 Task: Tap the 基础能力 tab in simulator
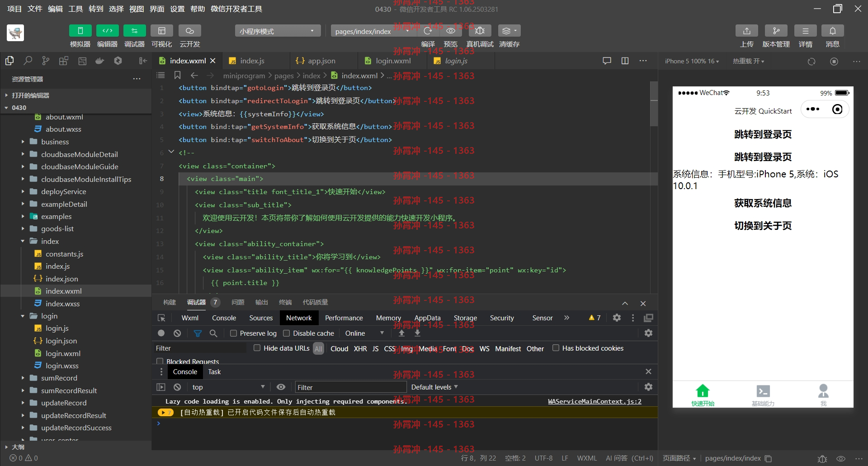point(763,395)
